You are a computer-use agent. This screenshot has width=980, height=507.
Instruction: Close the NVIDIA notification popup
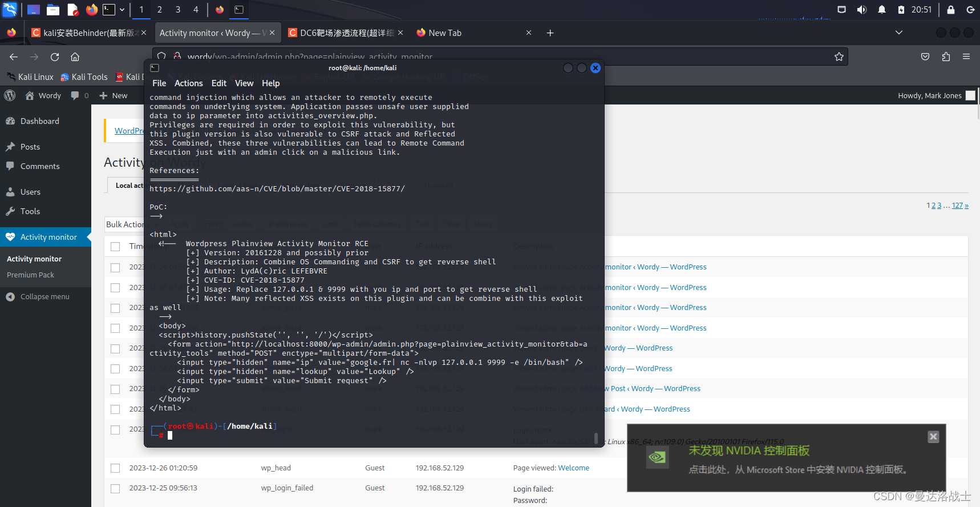(933, 437)
